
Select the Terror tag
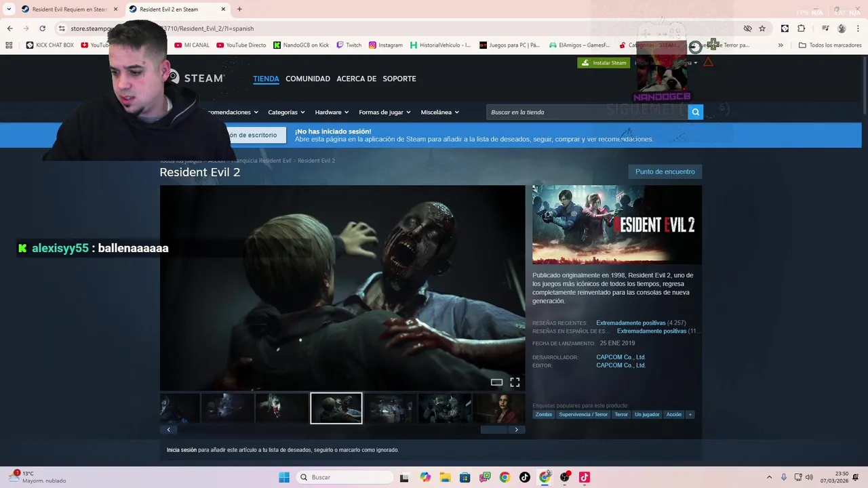[x=621, y=414]
